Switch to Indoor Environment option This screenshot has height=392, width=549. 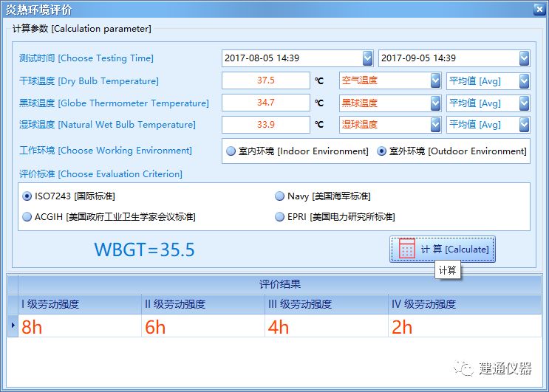point(231,151)
